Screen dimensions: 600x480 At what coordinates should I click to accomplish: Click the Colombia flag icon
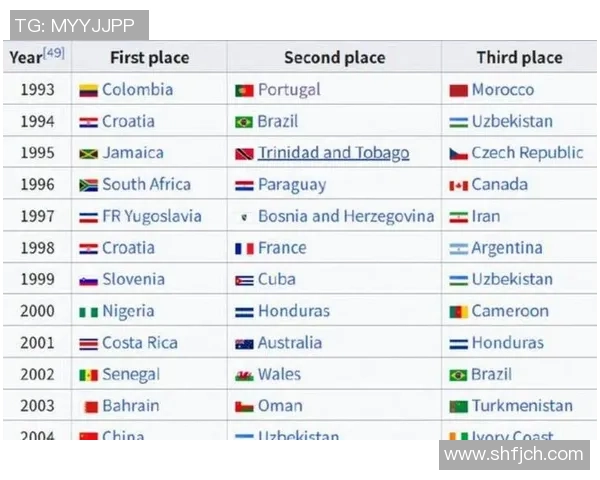[88, 90]
